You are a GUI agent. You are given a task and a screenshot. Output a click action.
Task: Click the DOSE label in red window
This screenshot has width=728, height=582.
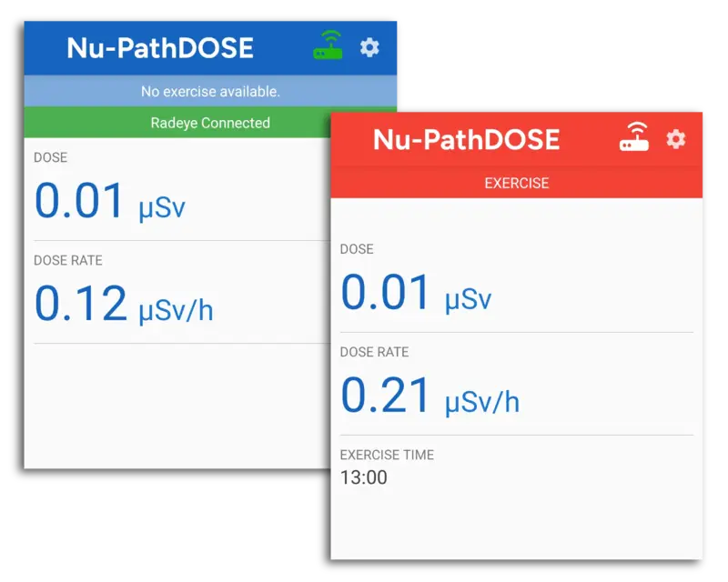point(357,249)
